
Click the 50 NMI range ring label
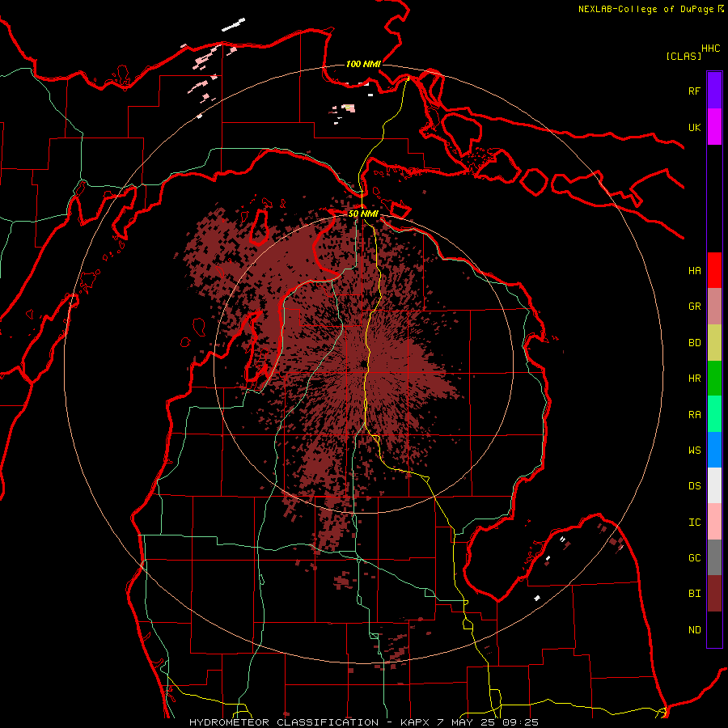pos(363,214)
